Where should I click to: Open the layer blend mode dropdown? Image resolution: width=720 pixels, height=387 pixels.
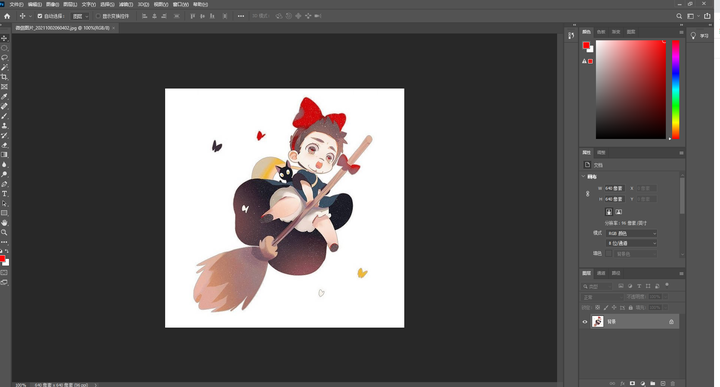[x=602, y=297]
